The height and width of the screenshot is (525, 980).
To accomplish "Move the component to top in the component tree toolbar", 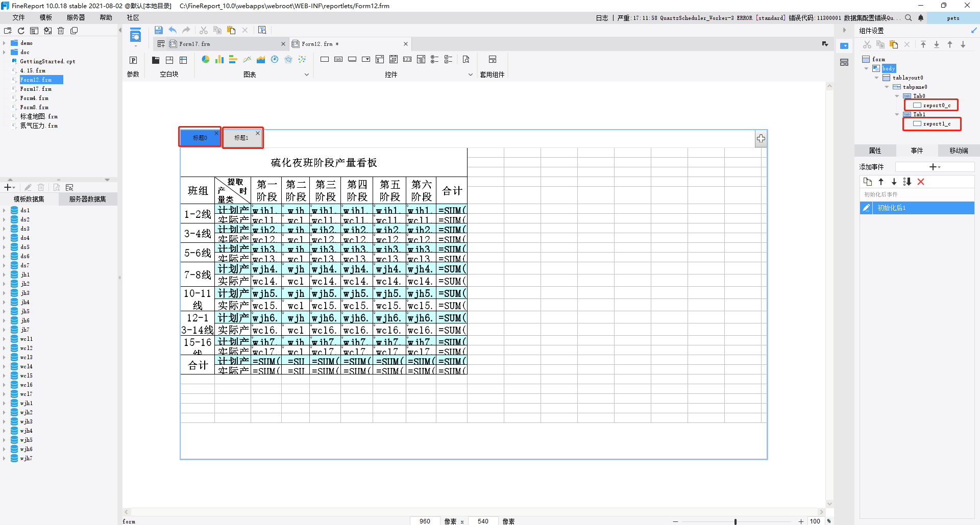I will click(923, 44).
